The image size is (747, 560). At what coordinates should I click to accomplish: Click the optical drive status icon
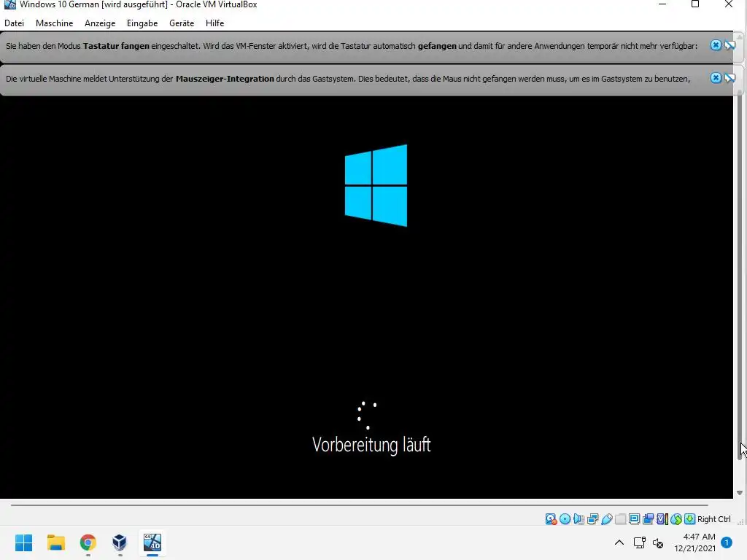pos(565,519)
